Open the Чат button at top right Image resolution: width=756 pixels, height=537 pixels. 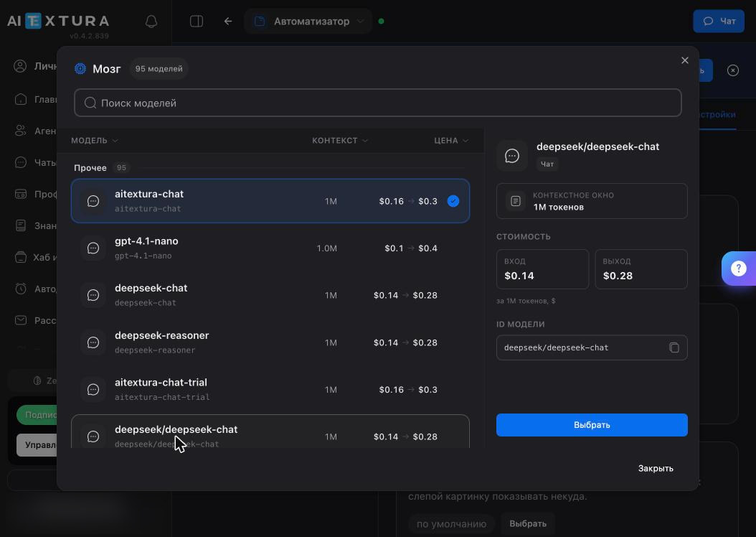tap(719, 22)
